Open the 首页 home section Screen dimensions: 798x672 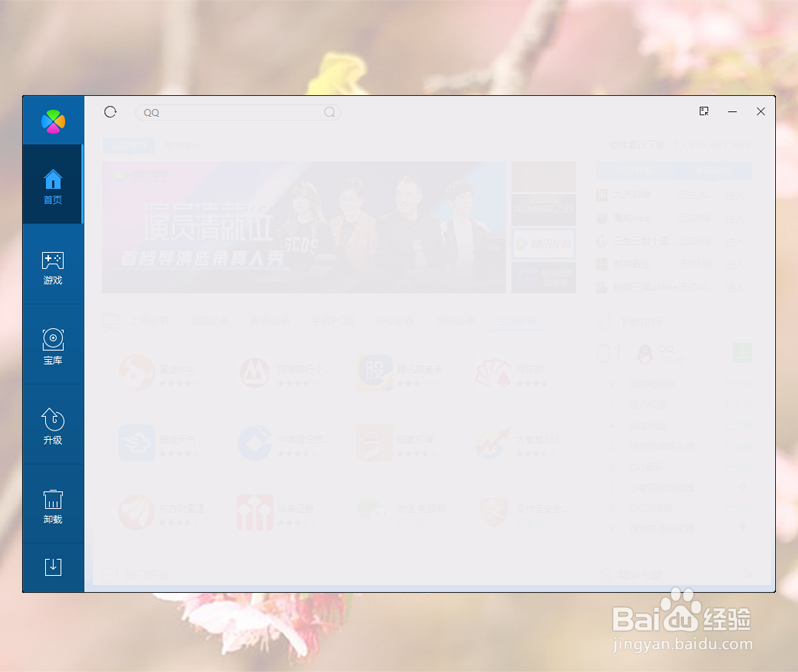point(53,184)
